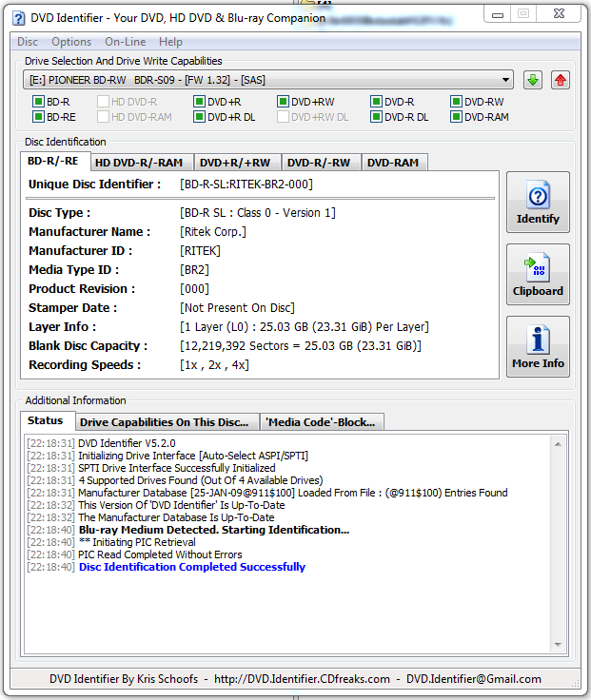
Task: Toggle the DVD+RW DL checkbox
Action: [x=283, y=117]
